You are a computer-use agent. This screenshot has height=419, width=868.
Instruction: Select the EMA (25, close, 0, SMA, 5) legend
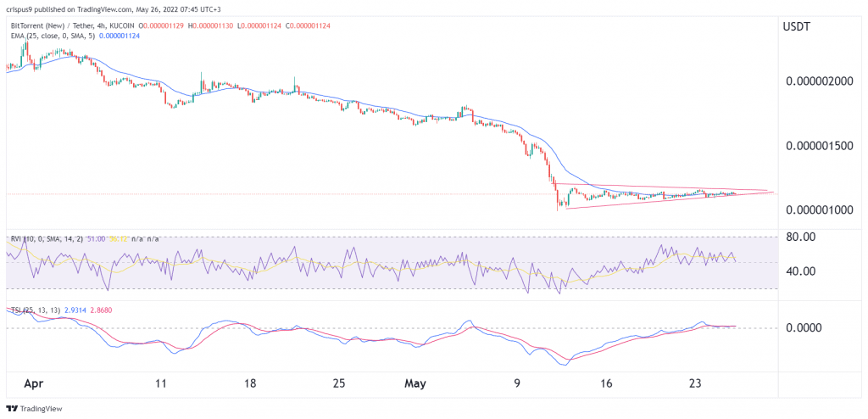tap(52, 36)
